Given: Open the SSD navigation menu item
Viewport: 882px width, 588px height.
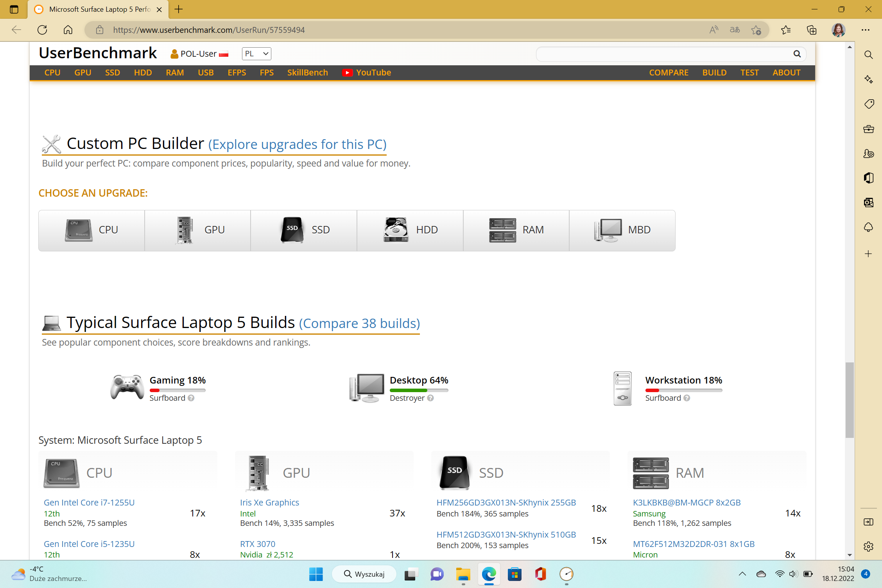Looking at the screenshot, I should [113, 73].
